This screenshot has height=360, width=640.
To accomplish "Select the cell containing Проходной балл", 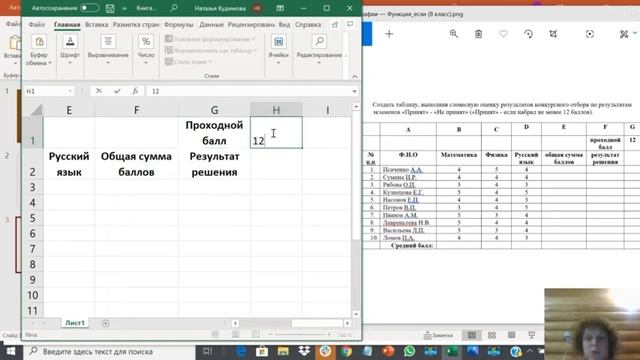I will [x=214, y=133].
